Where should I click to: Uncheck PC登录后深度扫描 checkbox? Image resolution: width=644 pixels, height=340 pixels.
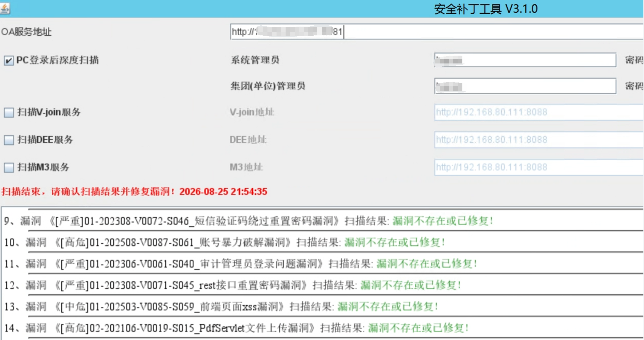tap(9, 60)
